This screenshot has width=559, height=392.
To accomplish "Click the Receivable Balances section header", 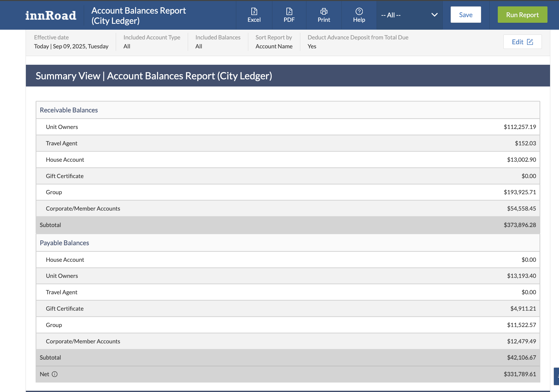I will pyautogui.click(x=69, y=110).
